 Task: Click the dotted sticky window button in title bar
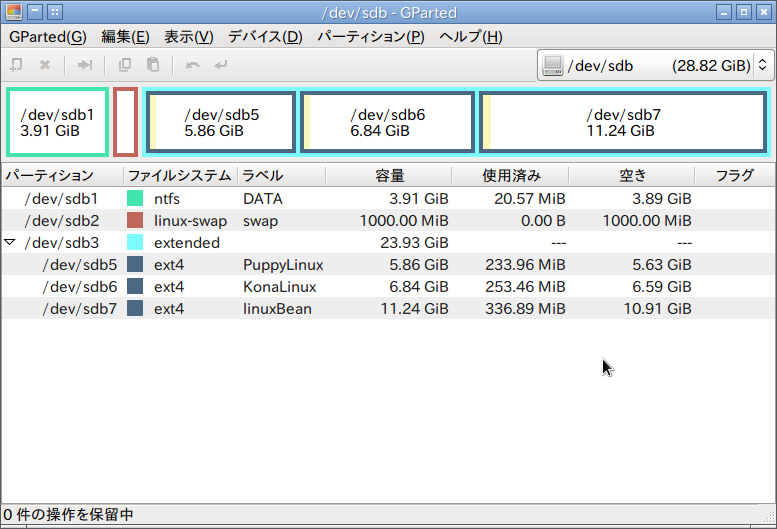55,12
